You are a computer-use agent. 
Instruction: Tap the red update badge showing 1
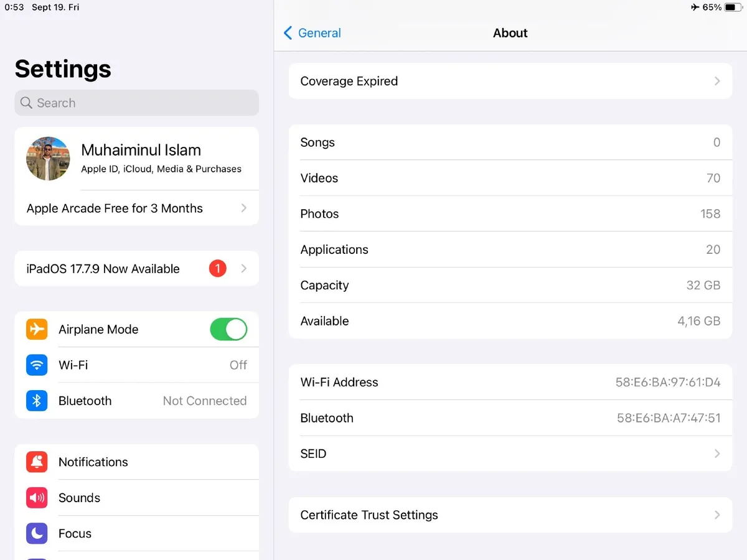(x=217, y=269)
